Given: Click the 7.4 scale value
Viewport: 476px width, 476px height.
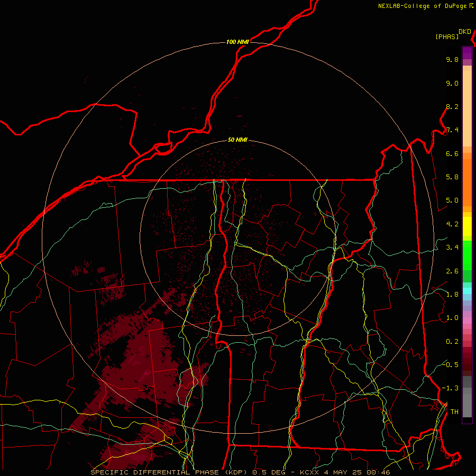Looking at the screenshot, I should [x=452, y=130].
